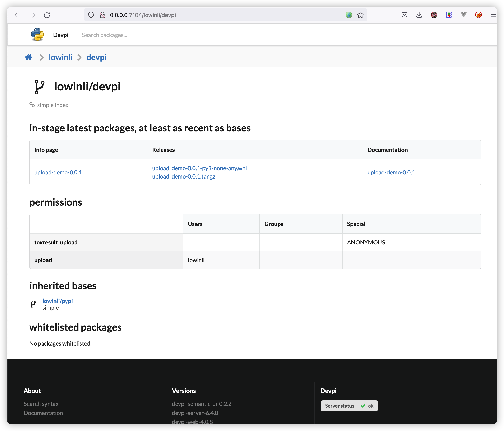Click the devpi breadcrumb navigation item

pos(96,56)
